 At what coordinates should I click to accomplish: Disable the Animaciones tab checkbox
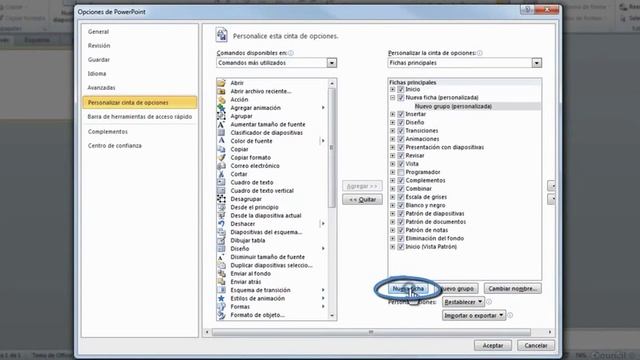point(401,139)
